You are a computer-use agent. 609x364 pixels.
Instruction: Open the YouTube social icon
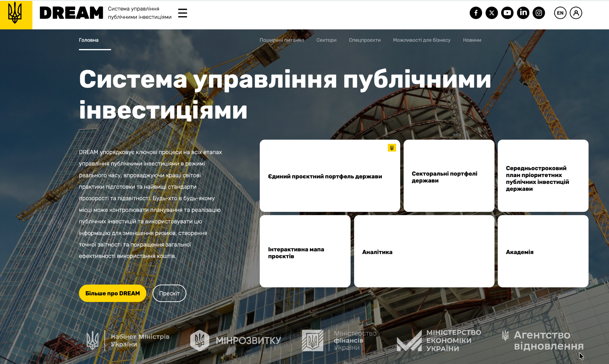coord(507,13)
